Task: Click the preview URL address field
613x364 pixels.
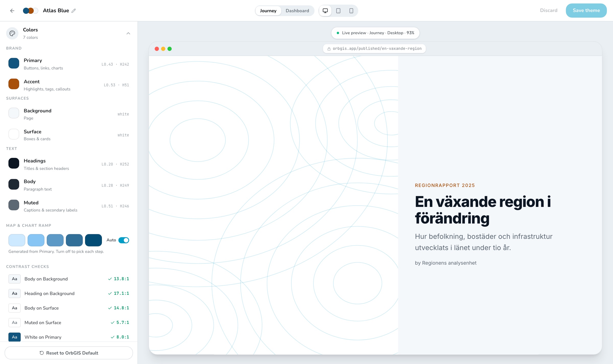Action: tap(374, 49)
